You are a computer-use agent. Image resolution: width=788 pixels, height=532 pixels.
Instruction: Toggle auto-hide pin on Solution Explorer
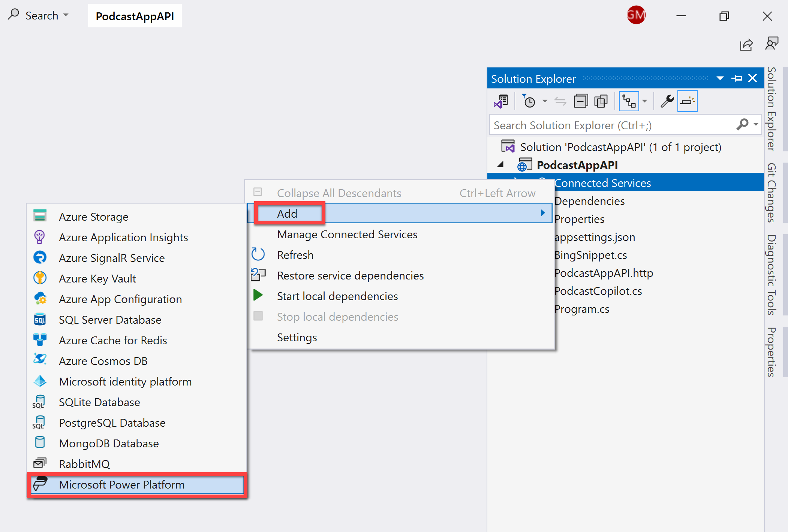737,78
